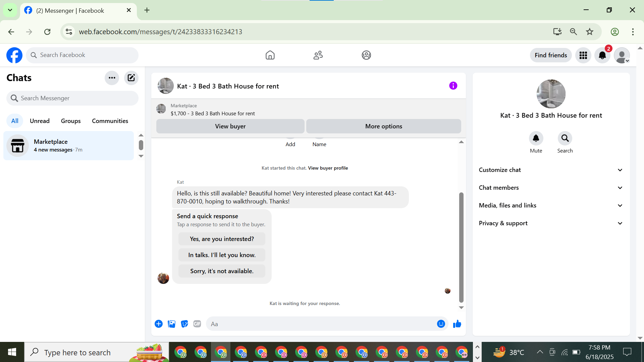Expand the Chat members section
Image resolution: width=644 pixels, height=362 pixels.
click(x=551, y=188)
